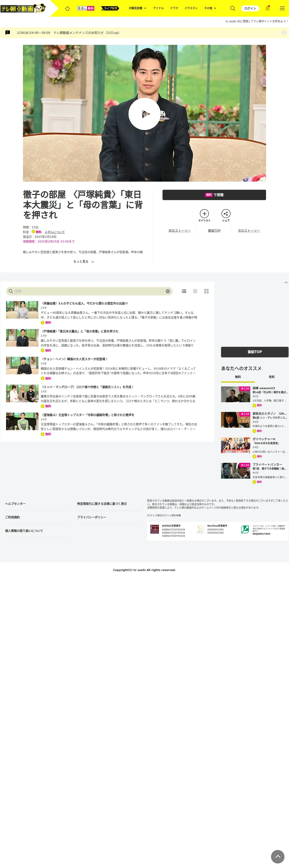
Task: Click the L-mark green logo
Action: tap(245, 529)
